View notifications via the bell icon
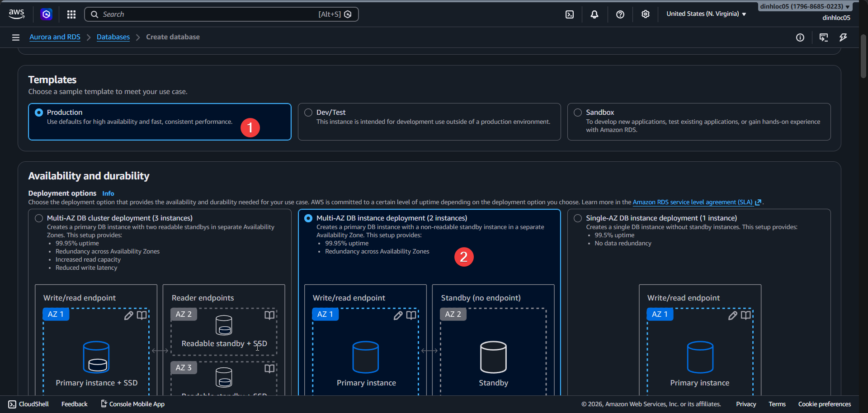 (594, 14)
